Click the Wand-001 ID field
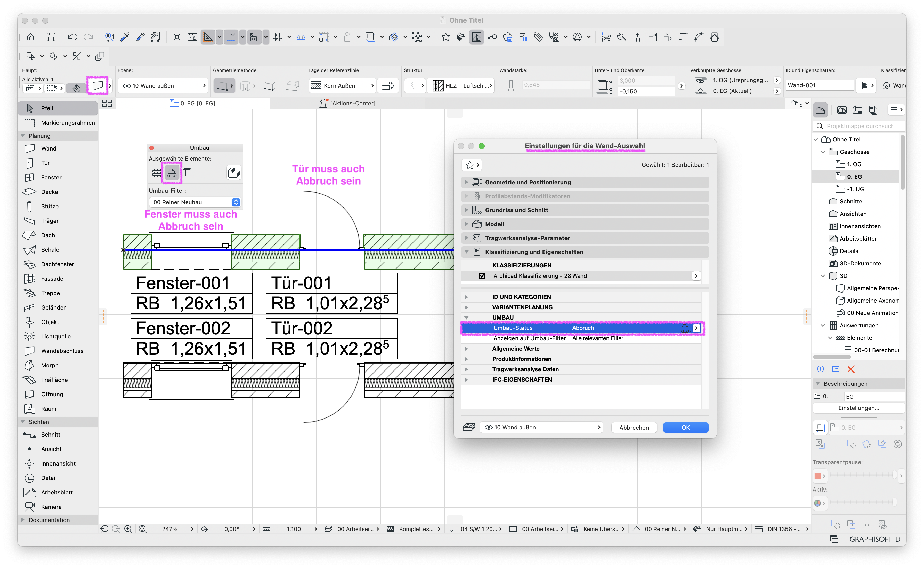 coord(820,85)
